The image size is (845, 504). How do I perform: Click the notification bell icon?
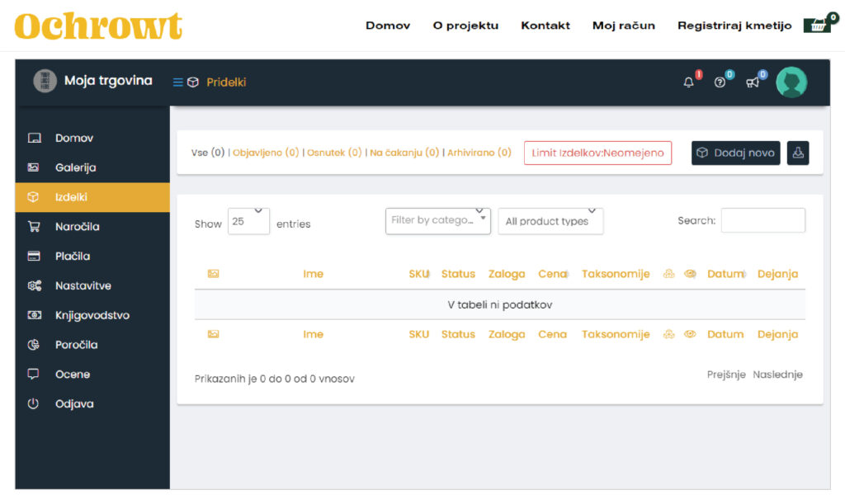(x=688, y=82)
